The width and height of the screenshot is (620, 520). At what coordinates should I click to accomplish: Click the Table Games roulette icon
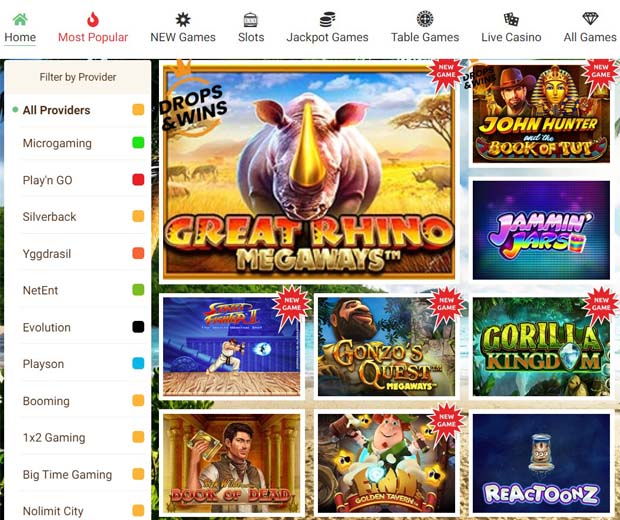tap(425, 19)
